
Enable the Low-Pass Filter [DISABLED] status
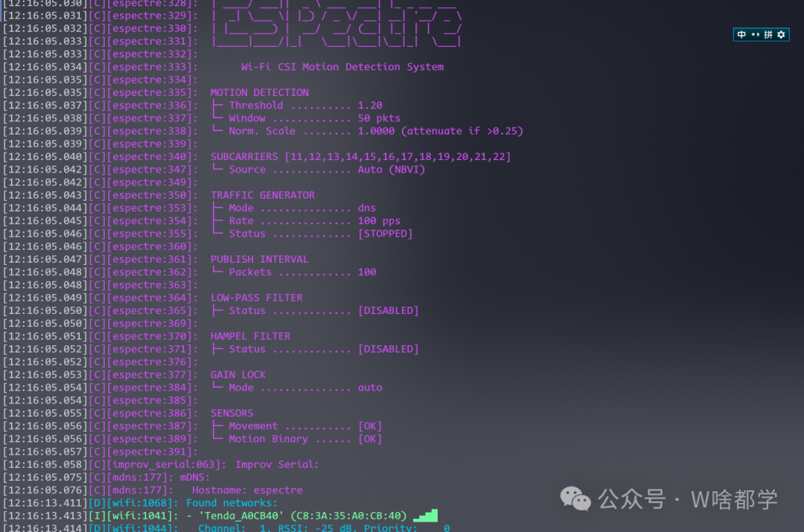tap(388, 310)
